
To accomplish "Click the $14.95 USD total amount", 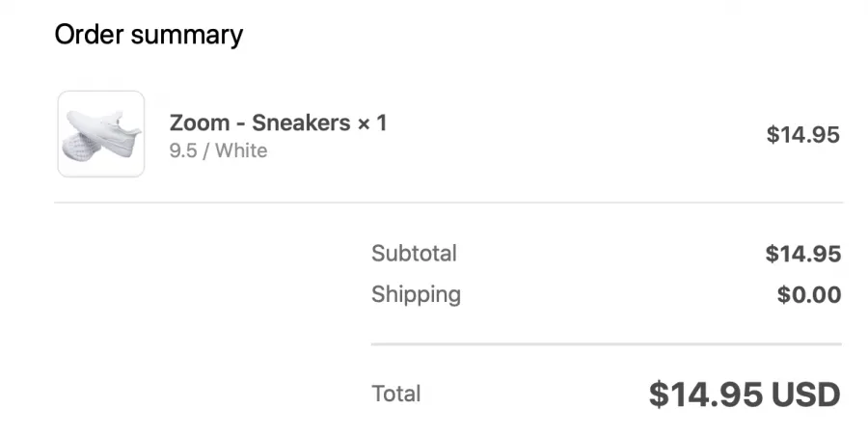I will click(x=745, y=395).
